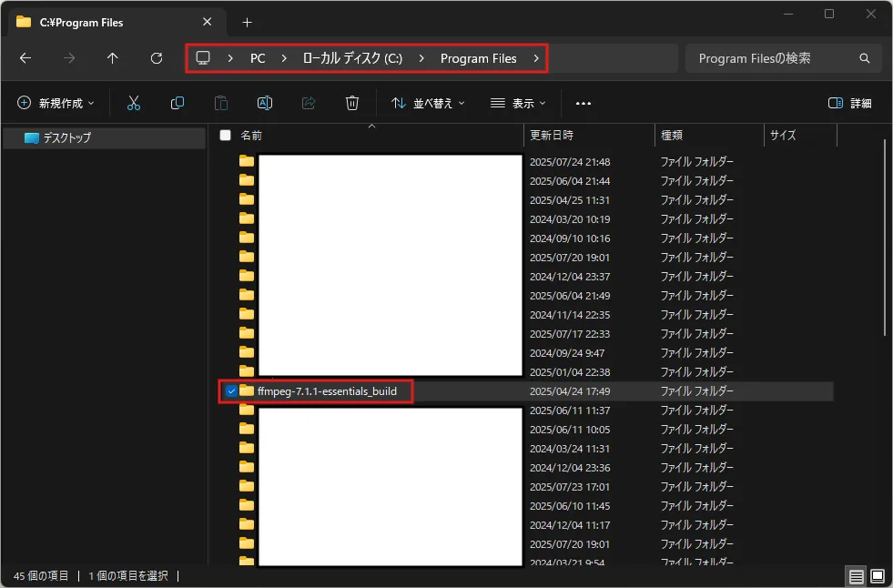Delete selected folder with trash icon
893x588 pixels.
(x=352, y=103)
